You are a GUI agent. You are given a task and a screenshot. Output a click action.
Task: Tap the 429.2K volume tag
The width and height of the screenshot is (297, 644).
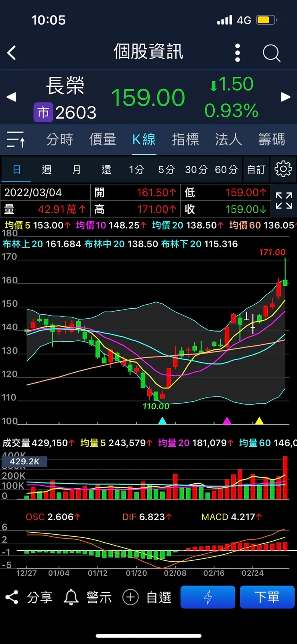24,461
